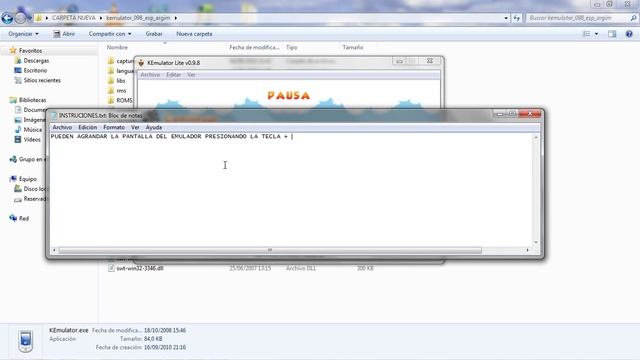Click the KEmulator Lite title bar icon
This screenshot has height=360, width=640.
(x=141, y=62)
